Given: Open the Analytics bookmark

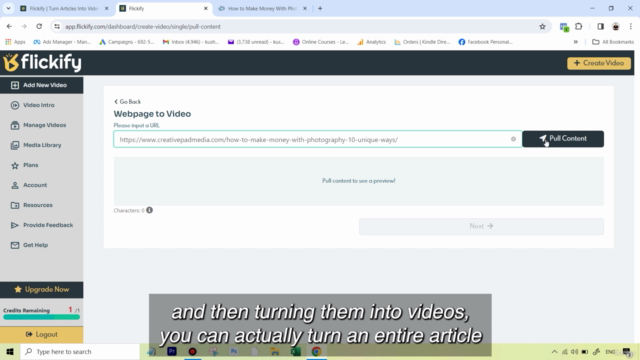Looking at the screenshot, I should click(x=371, y=42).
